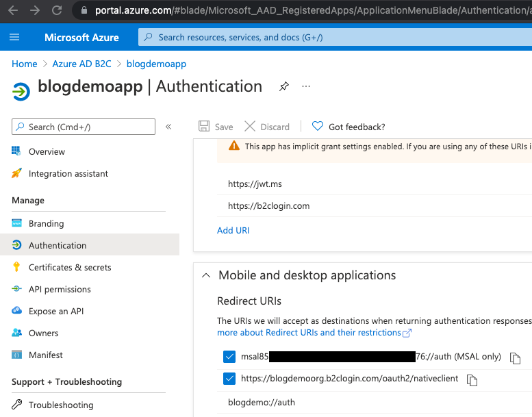Viewport: 532px width, 417px height.
Task: Click the Branding www icon
Action: [x=16, y=223]
